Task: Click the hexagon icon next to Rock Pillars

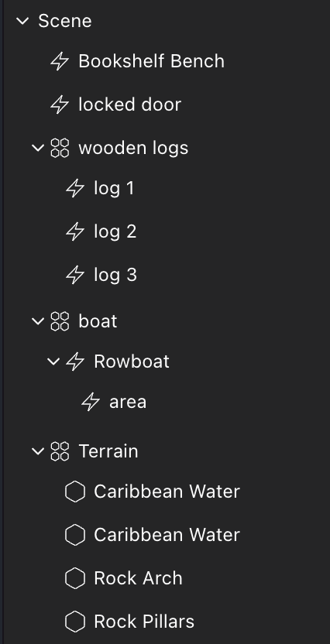Action: tap(75, 622)
